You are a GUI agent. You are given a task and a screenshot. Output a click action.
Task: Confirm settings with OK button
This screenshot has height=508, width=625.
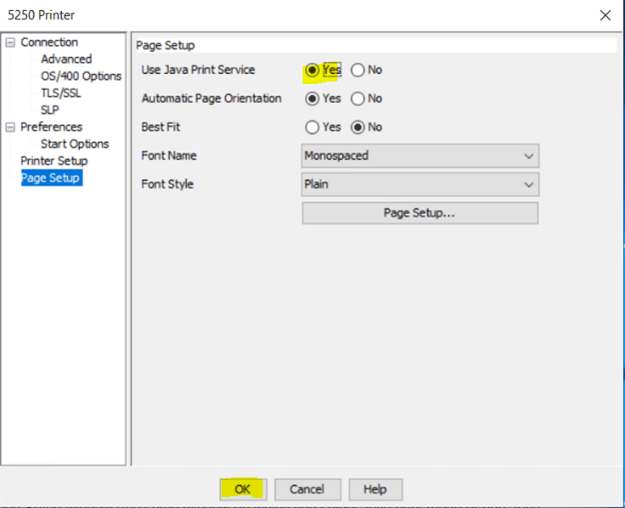click(242, 489)
